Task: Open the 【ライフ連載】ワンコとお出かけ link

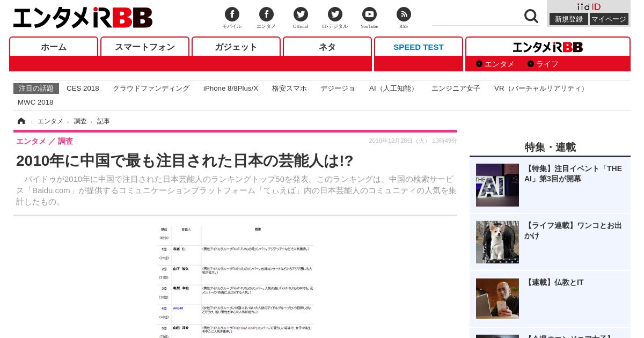Action: (x=573, y=231)
